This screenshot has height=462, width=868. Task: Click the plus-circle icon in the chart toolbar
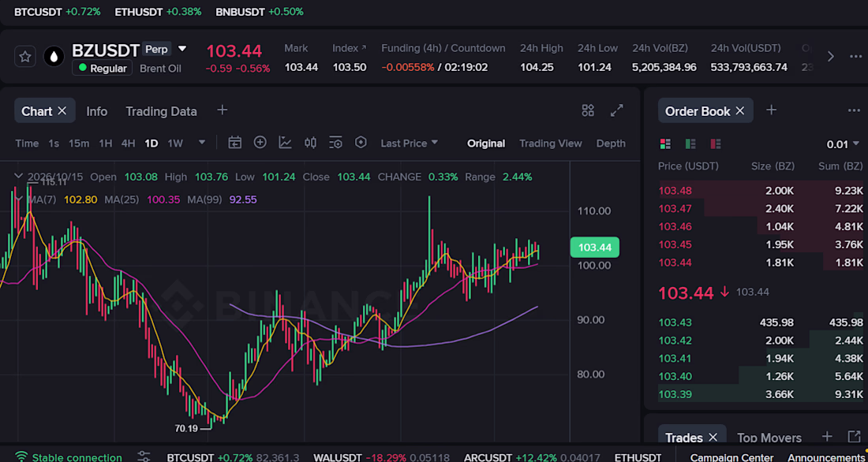(260, 143)
